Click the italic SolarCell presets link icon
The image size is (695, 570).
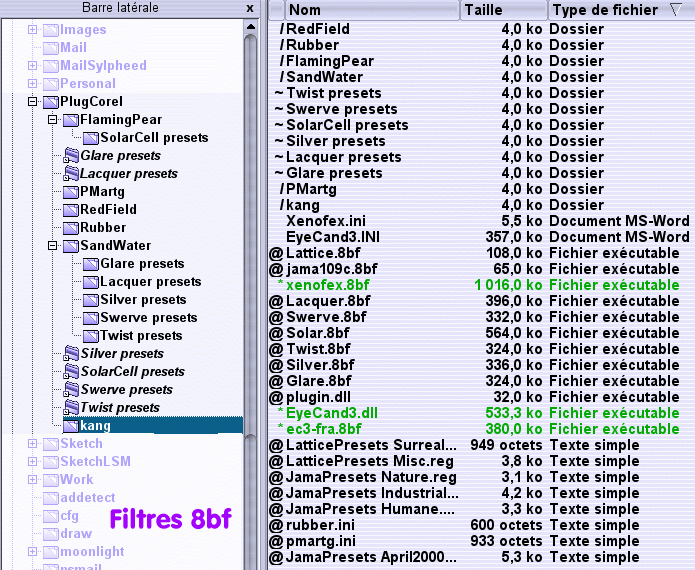[x=71, y=372]
